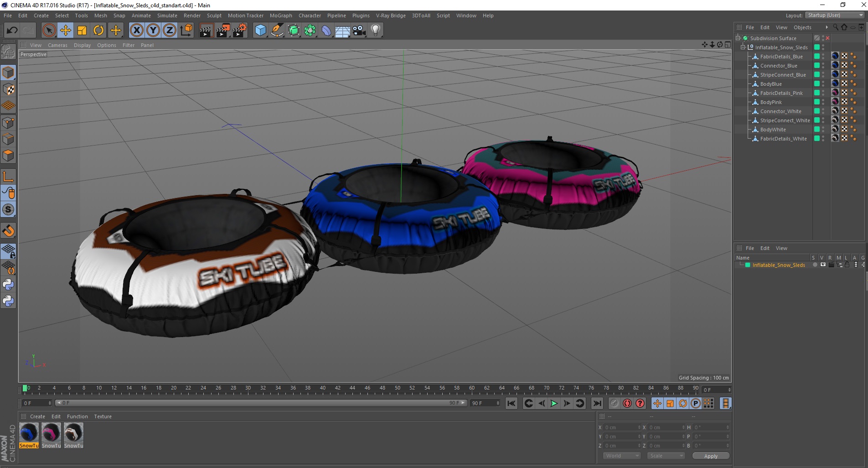Open viewport Display menu
The width and height of the screenshot is (868, 468).
pos(82,45)
